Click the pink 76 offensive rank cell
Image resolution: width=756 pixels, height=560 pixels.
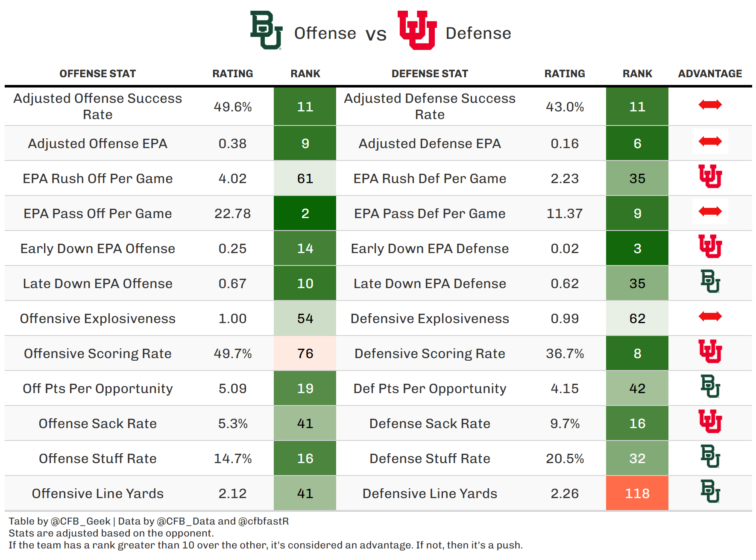[305, 353]
